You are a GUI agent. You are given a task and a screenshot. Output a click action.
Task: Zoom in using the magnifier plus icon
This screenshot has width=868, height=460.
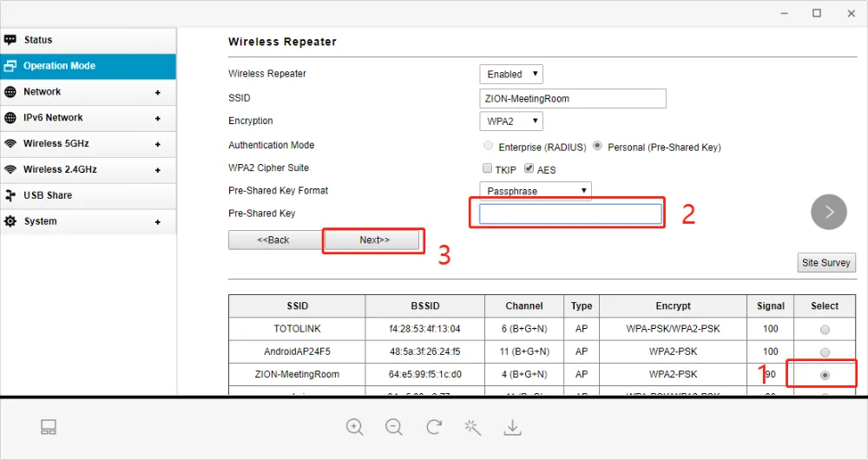click(x=354, y=427)
